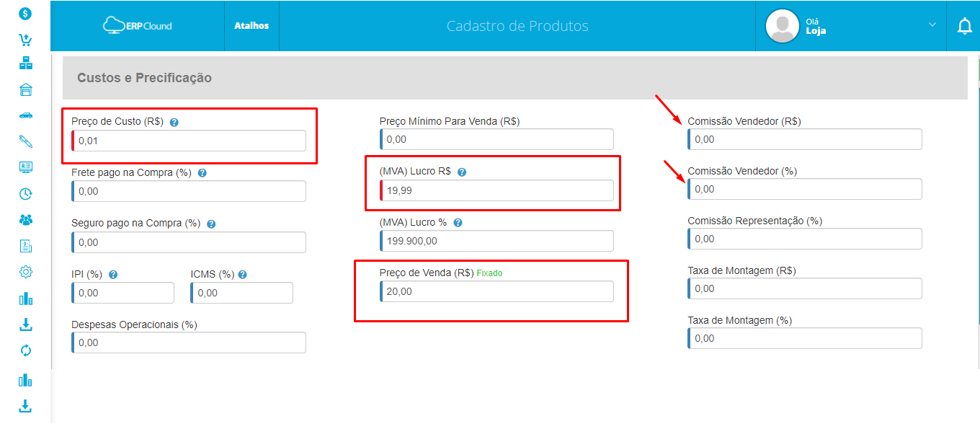Open the notifications bell
Image resolution: width=980 pixels, height=424 pixels.
coord(965,26)
